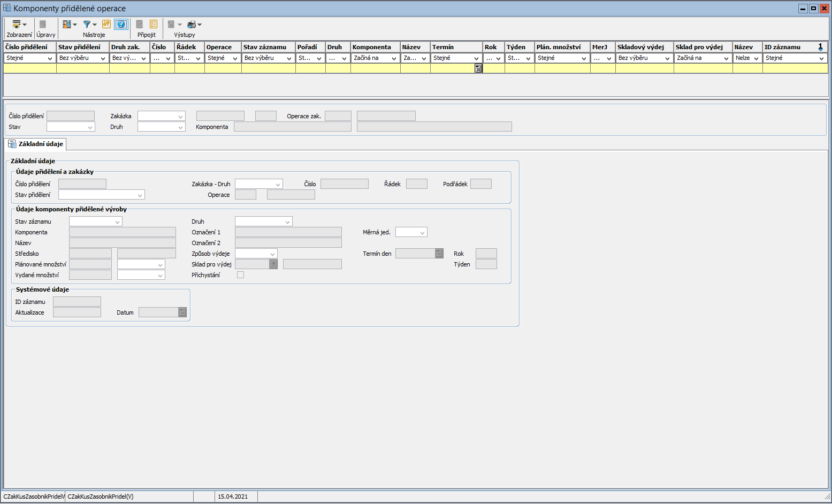Viewport: 832px width, 504px height.
Task: Toggle the Přichystání checkbox
Action: [x=240, y=275]
